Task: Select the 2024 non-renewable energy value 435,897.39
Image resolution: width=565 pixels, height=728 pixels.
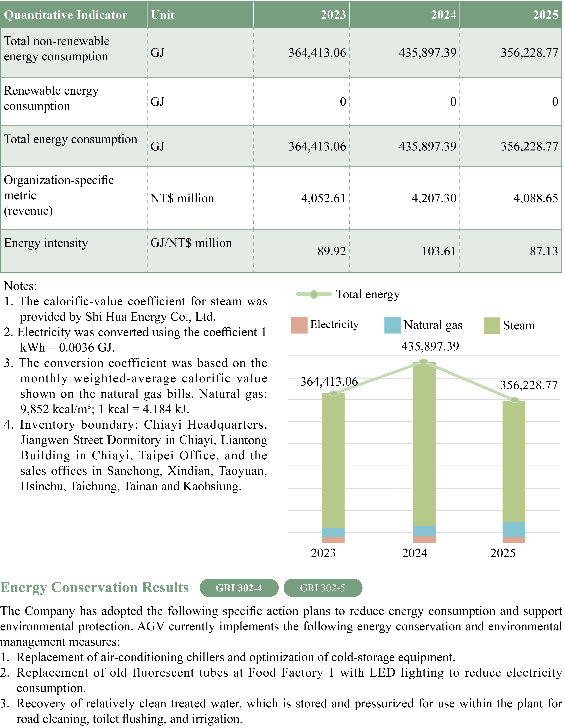Action: click(428, 53)
